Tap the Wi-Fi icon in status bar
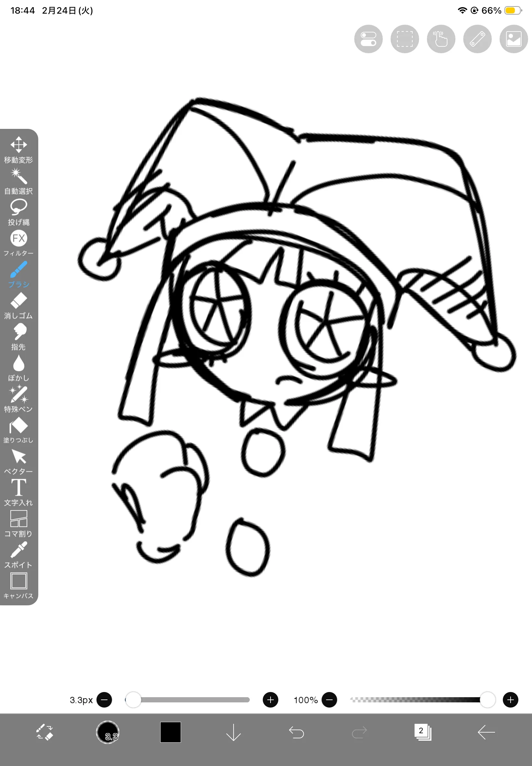Image resolution: width=532 pixels, height=766 pixels. pyautogui.click(x=462, y=10)
